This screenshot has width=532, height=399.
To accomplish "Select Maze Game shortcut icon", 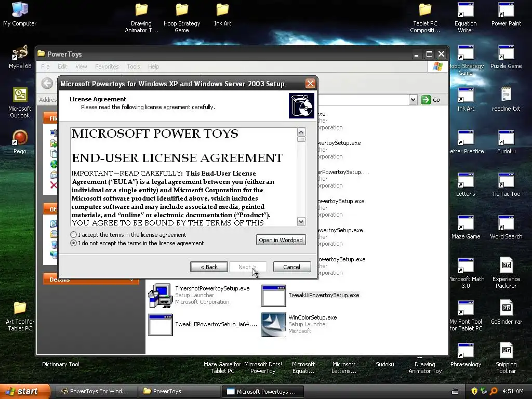I will coord(465,222).
